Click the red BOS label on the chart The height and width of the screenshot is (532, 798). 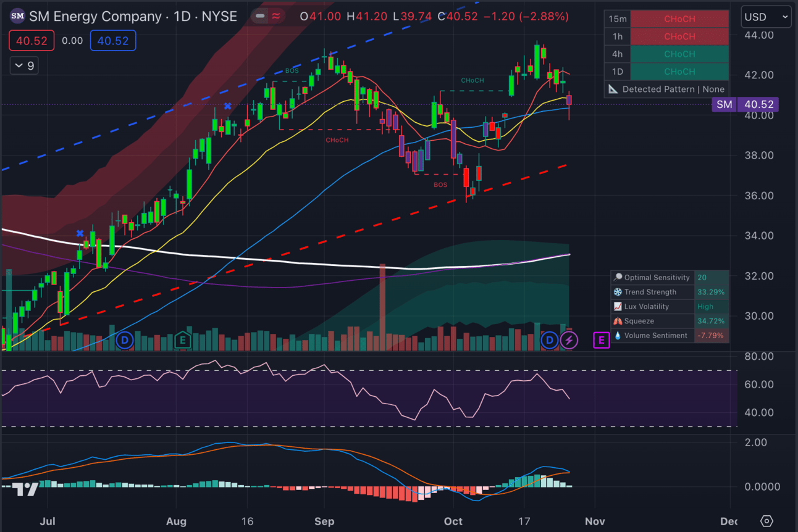pyautogui.click(x=440, y=185)
